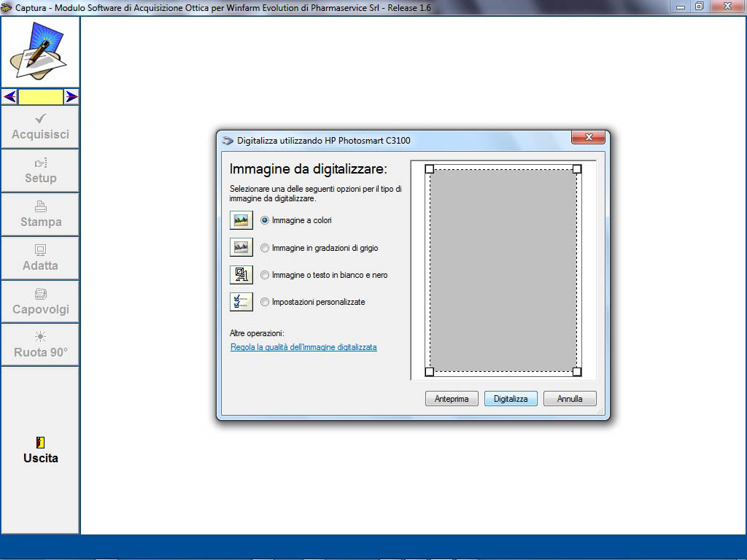Choose Immagine o testo in bianco e nero
This screenshot has height=560, width=747.
(x=265, y=275)
